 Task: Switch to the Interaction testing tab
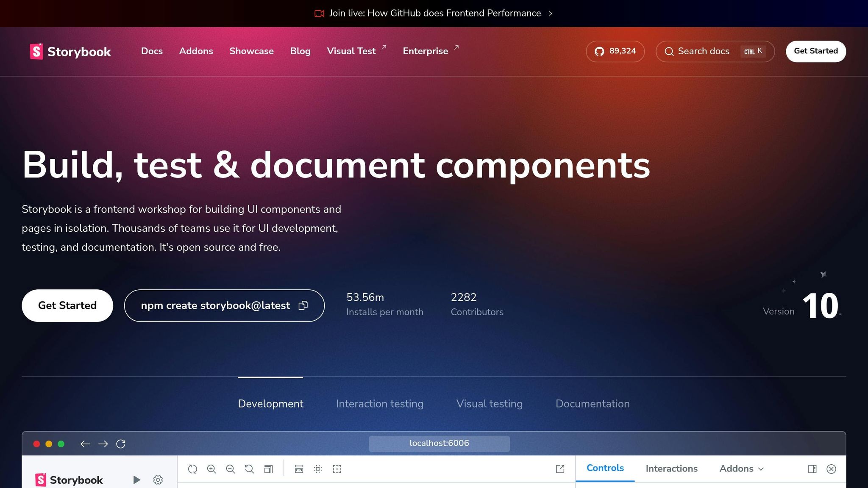(379, 404)
